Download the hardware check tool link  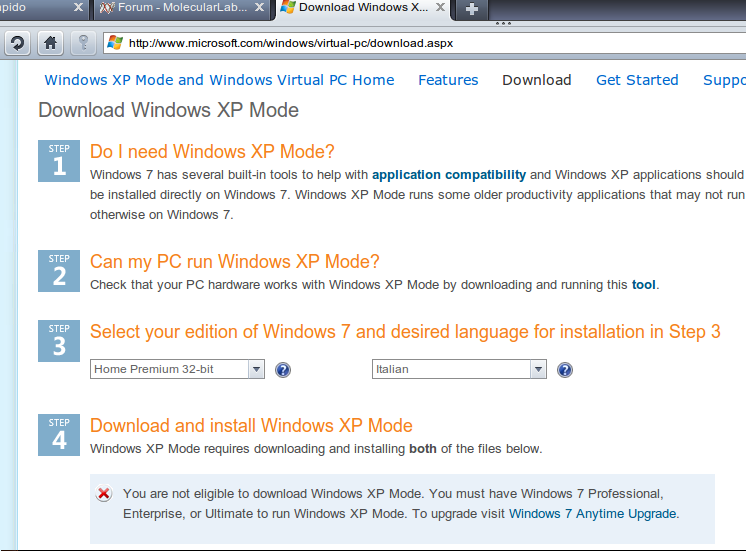tap(643, 285)
